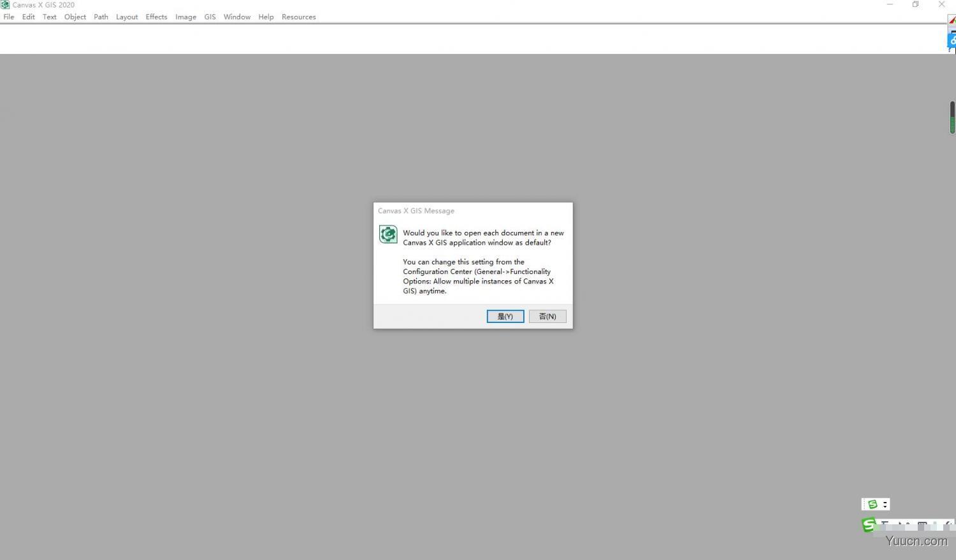Image resolution: width=956 pixels, height=560 pixels.
Task: Open the Image menu
Action: tap(186, 17)
